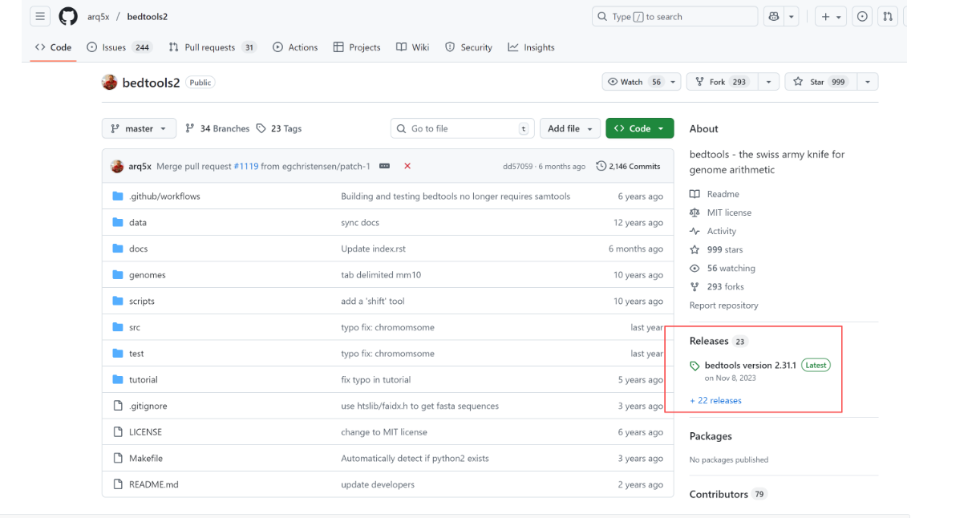The image size is (980, 518).
Task: Open the scripts folder
Action: [142, 301]
